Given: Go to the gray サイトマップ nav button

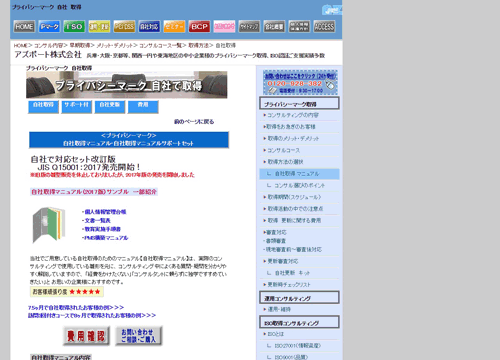Looking at the screenshot, I should pyautogui.click(x=249, y=27).
